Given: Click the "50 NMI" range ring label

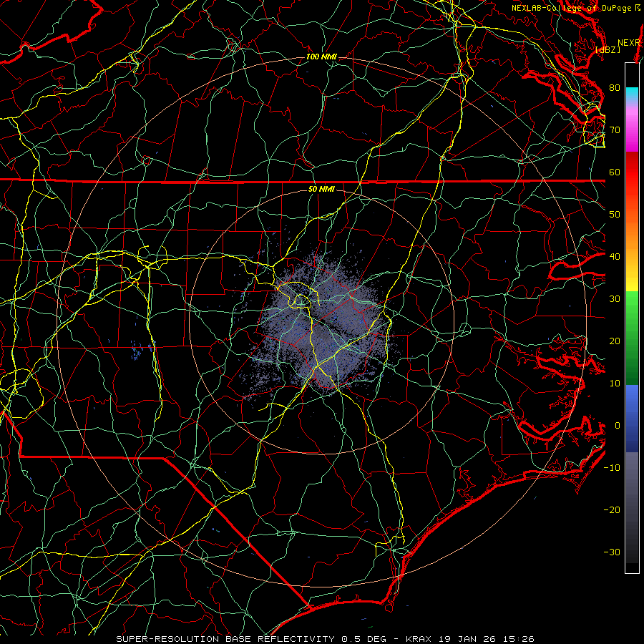Looking at the screenshot, I should [x=321, y=189].
